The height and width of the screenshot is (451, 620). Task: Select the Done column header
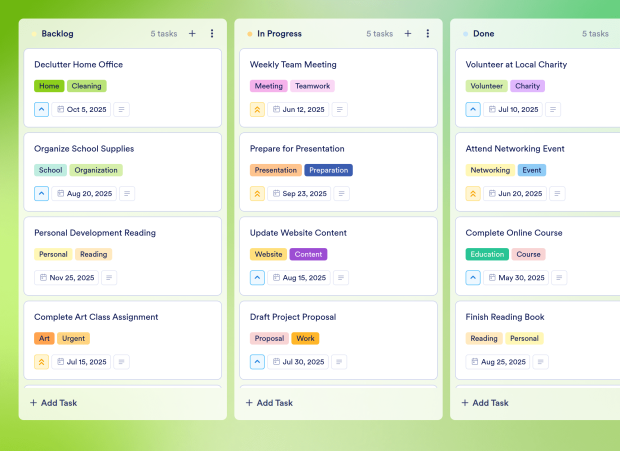[x=483, y=33]
